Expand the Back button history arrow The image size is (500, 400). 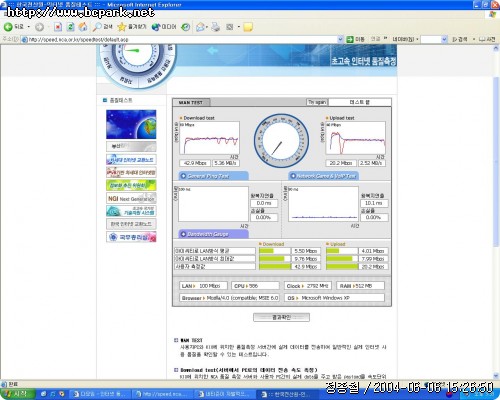(x=29, y=27)
